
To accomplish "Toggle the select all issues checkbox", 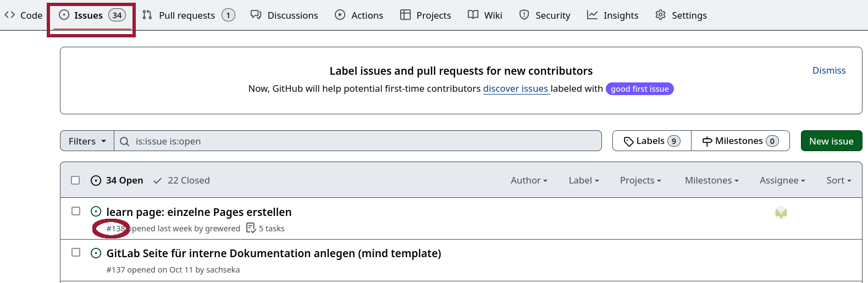I will [x=75, y=180].
